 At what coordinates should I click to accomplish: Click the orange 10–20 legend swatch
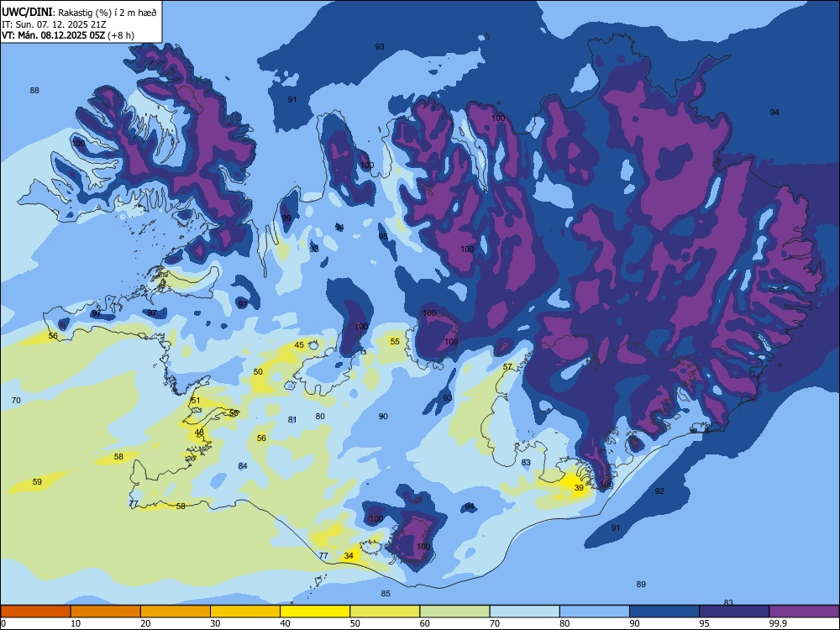tap(106, 612)
